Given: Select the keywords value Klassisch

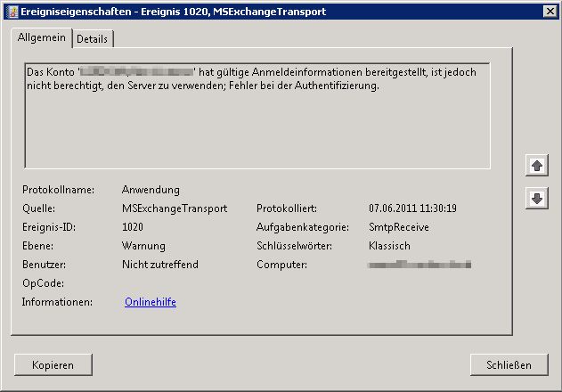Looking at the screenshot, I should pyautogui.click(x=389, y=246).
